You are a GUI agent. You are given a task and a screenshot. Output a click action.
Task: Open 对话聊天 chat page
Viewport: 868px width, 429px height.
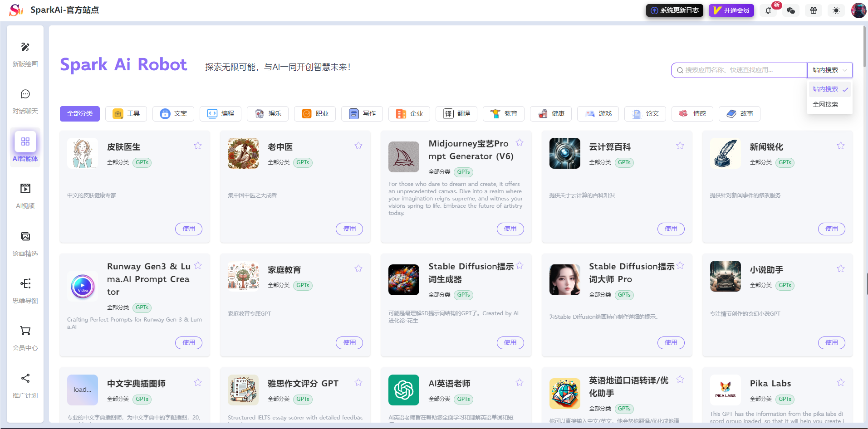[25, 102]
